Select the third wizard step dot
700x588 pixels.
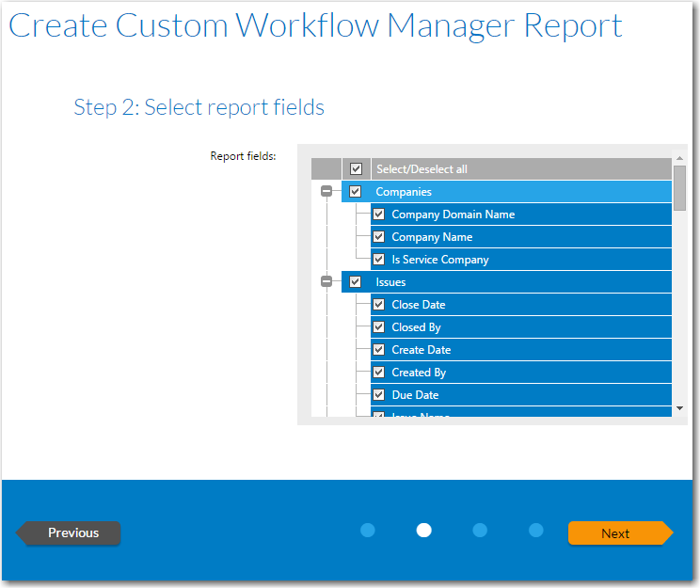coord(480,531)
